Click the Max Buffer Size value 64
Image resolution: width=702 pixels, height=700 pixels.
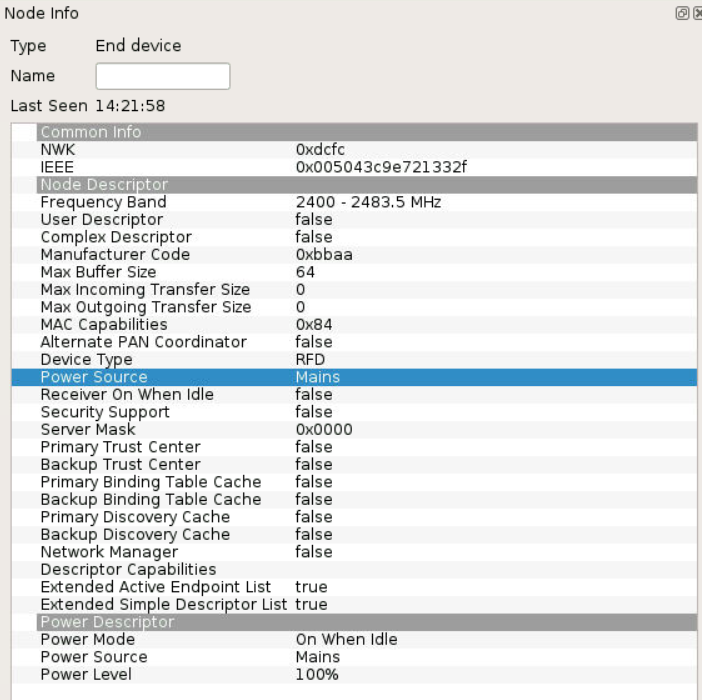pyautogui.click(x=305, y=272)
